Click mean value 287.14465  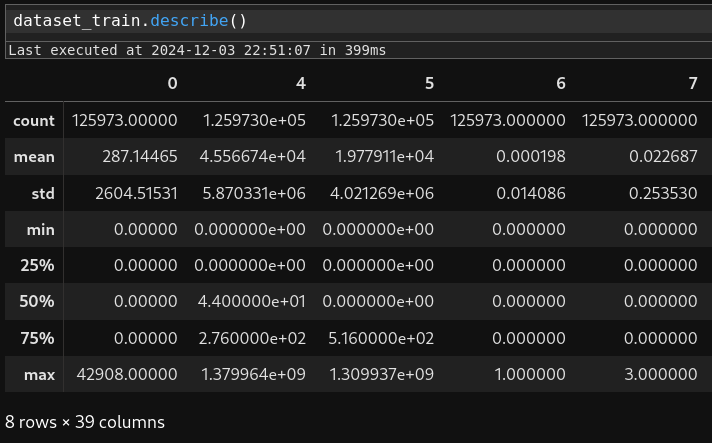[140, 157]
